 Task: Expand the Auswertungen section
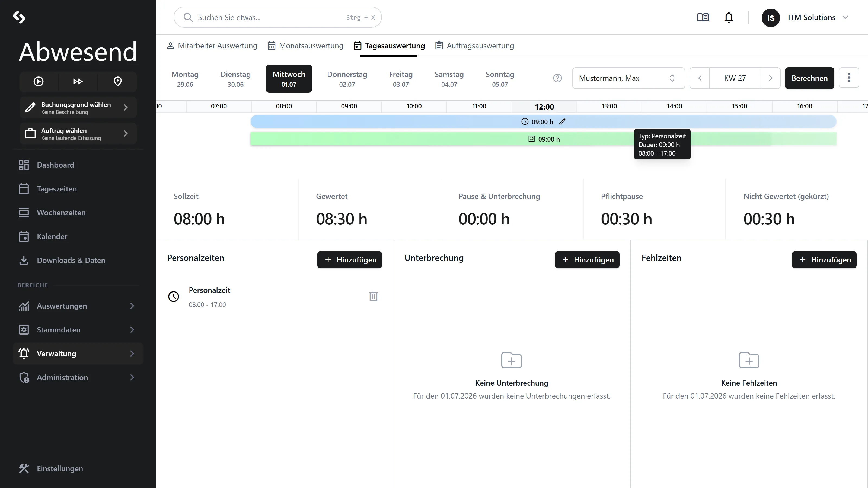[x=78, y=306]
